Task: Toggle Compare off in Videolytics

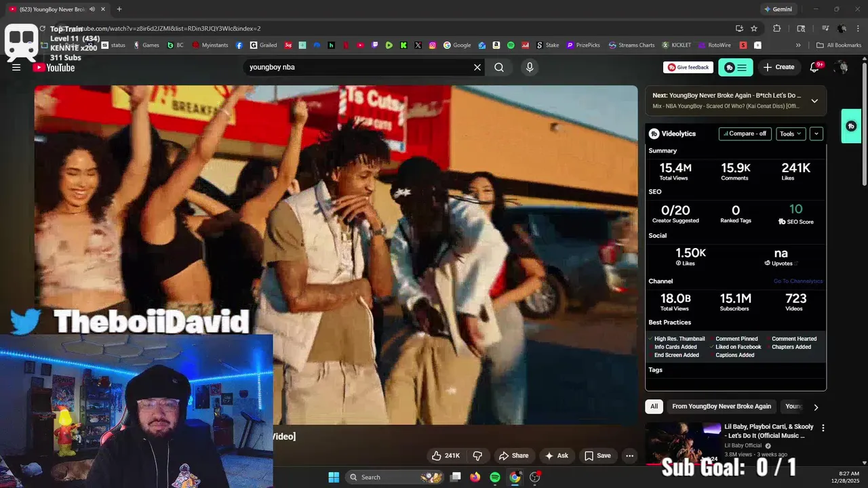Action: (x=745, y=134)
